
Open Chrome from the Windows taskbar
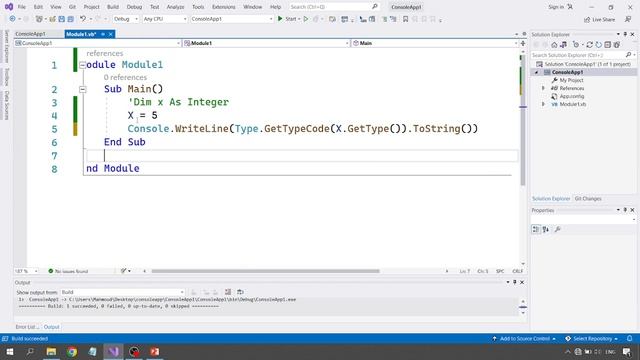[72, 351]
